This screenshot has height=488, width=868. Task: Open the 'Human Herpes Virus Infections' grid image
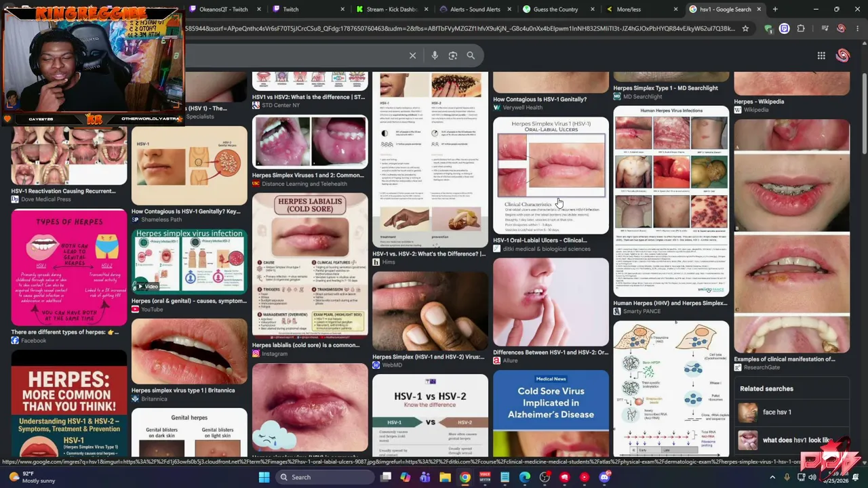[671, 201]
